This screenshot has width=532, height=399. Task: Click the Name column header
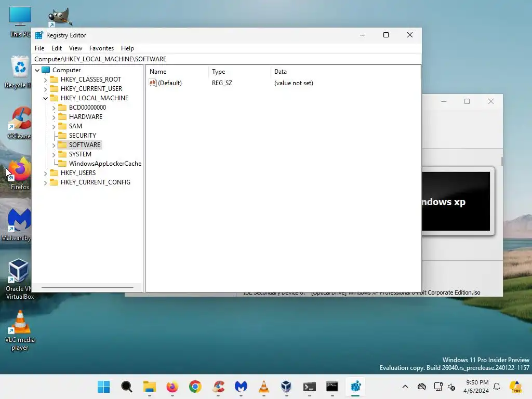pos(178,72)
